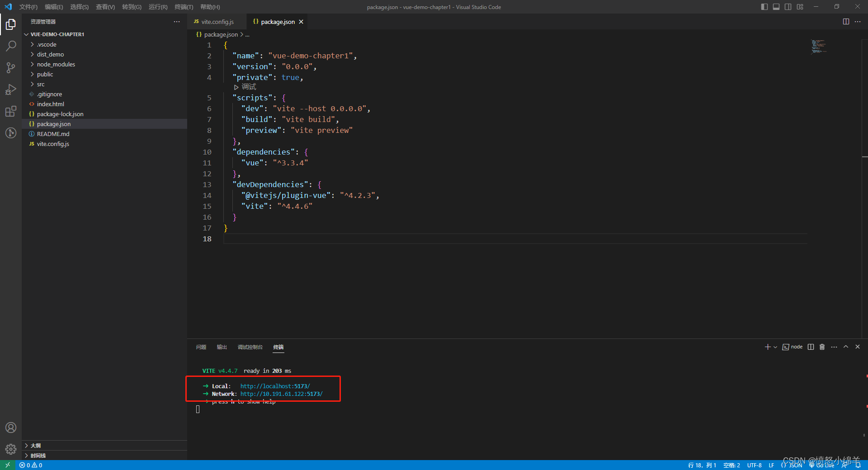The image size is (868, 470).
Task: Open the terminal launch profile dropdown arrow
Action: coord(775,347)
